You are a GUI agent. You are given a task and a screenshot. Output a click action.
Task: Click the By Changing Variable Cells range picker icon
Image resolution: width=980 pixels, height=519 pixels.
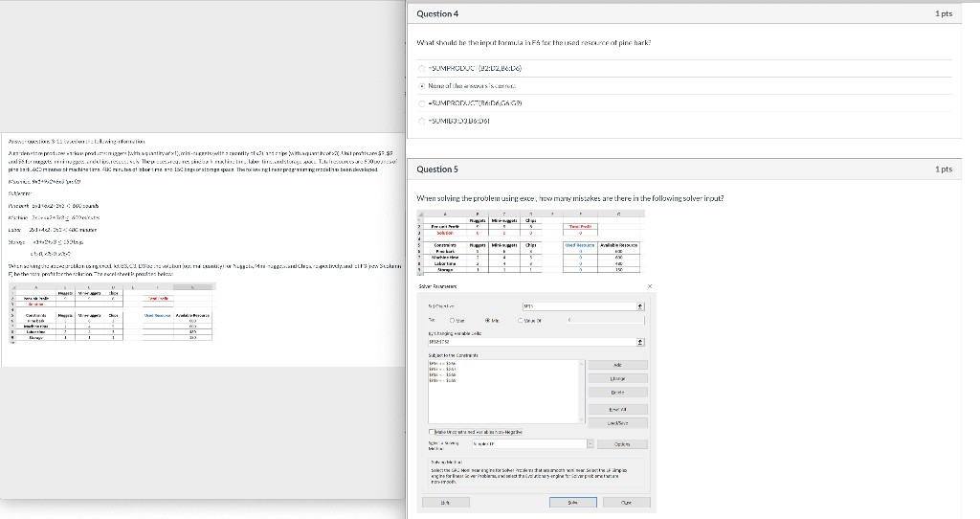tap(640, 342)
